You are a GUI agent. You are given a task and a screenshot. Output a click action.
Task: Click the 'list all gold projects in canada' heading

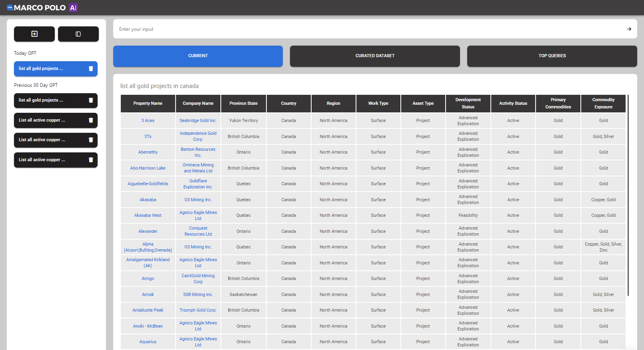click(x=160, y=86)
